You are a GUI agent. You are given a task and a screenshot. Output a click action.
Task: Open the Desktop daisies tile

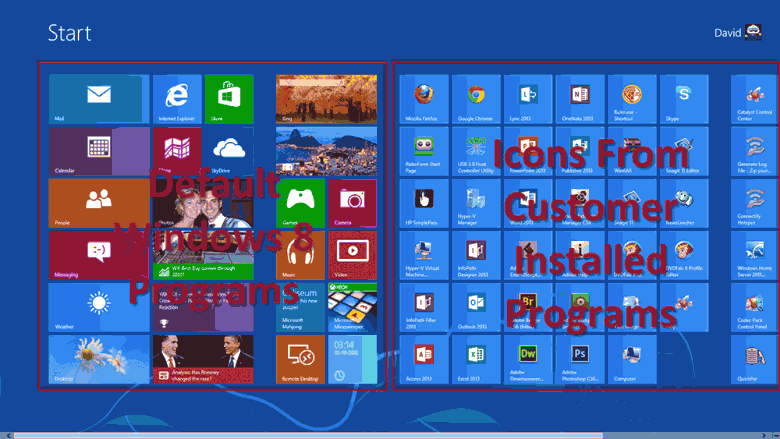pyautogui.click(x=99, y=359)
